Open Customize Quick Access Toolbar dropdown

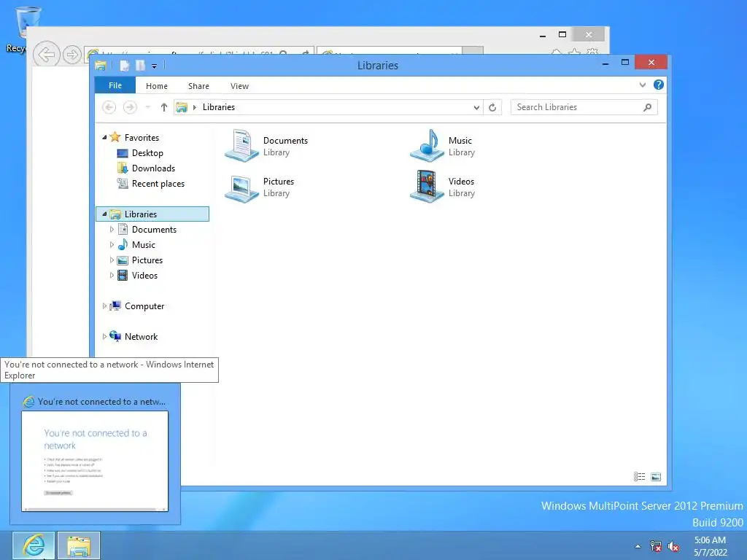tap(155, 66)
